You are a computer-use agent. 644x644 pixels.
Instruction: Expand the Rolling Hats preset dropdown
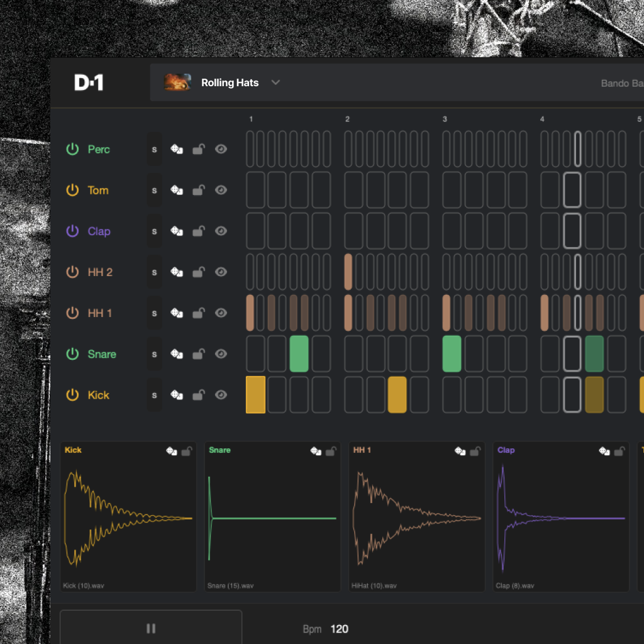[275, 82]
